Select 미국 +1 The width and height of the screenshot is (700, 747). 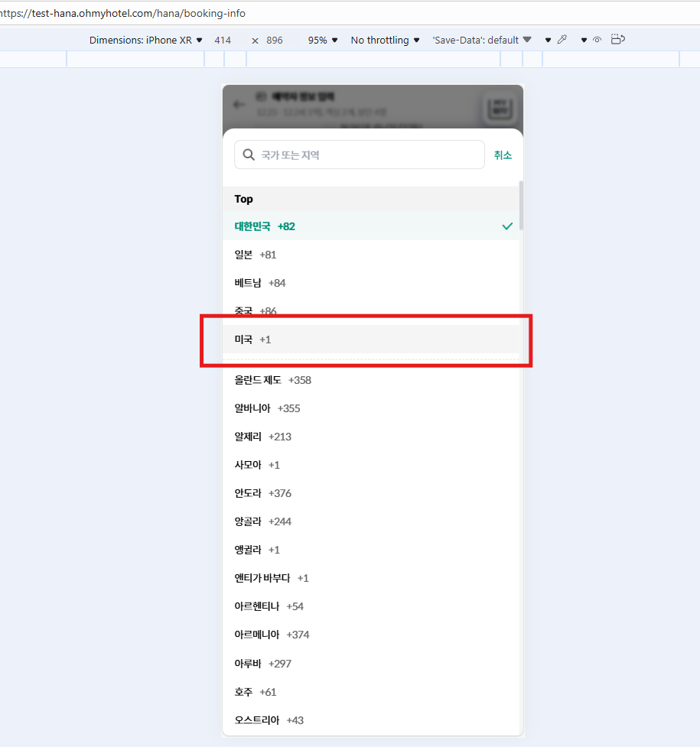pos(371,339)
